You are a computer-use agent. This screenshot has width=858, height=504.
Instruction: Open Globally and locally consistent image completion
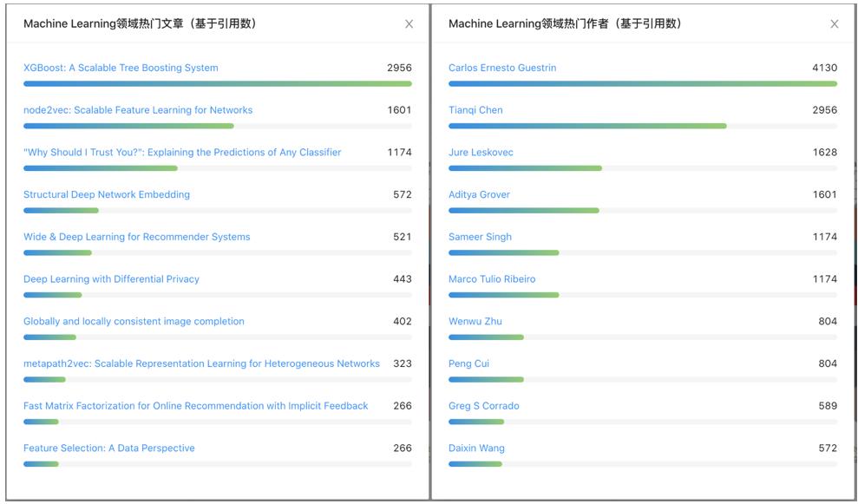(134, 321)
